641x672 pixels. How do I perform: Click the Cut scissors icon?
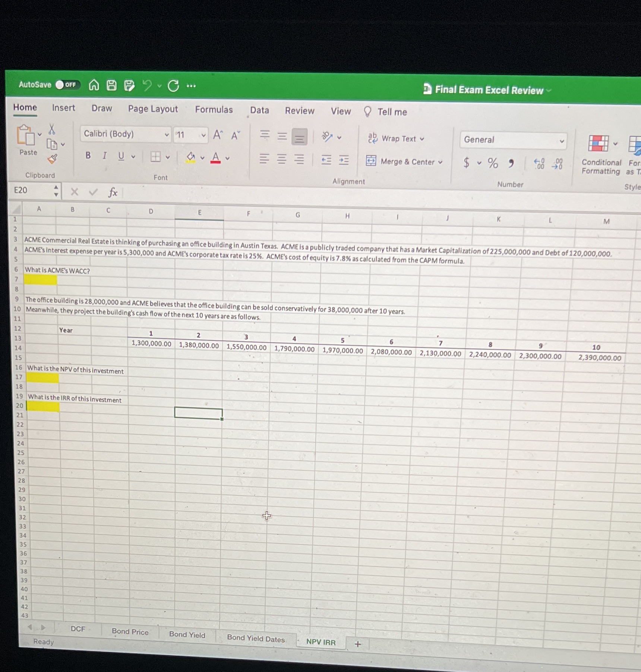pos(52,129)
